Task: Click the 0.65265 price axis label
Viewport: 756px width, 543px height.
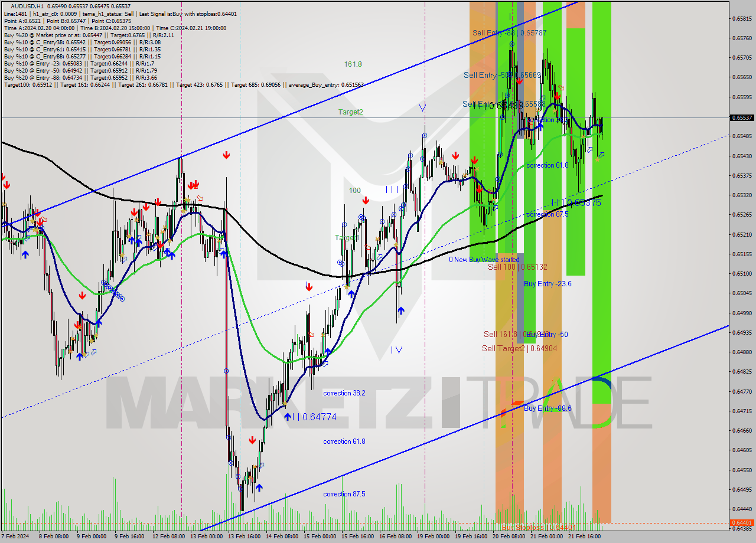Action: [742, 214]
